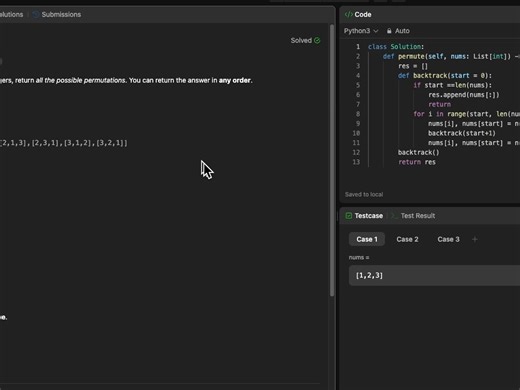Click the nums input field with [1,2,3]
The height and width of the screenshot is (390, 520).
(434, 276)
